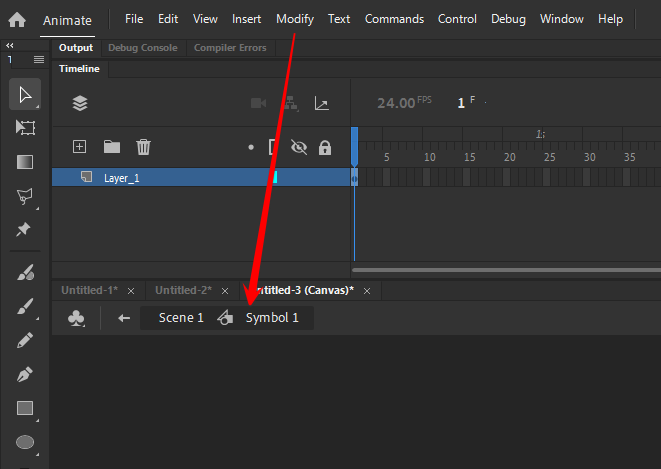Open the Control menu
The image size is (661, 469).
click(457, 19)
